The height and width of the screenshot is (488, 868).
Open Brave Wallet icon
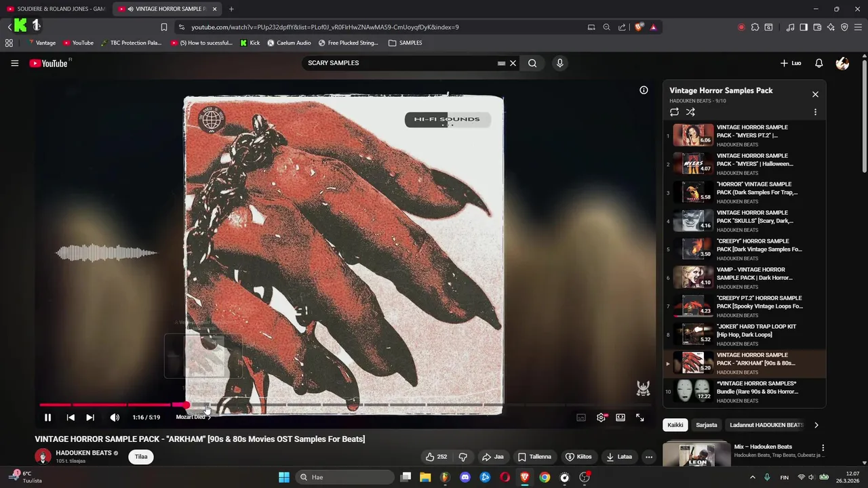tap(817, 27)
